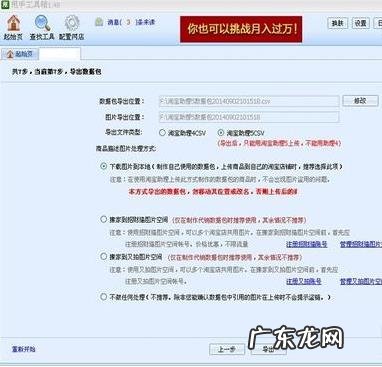This screenshot has width=382, height=367.
Task: Click the 上一步 button
Action: coord(227,349)
